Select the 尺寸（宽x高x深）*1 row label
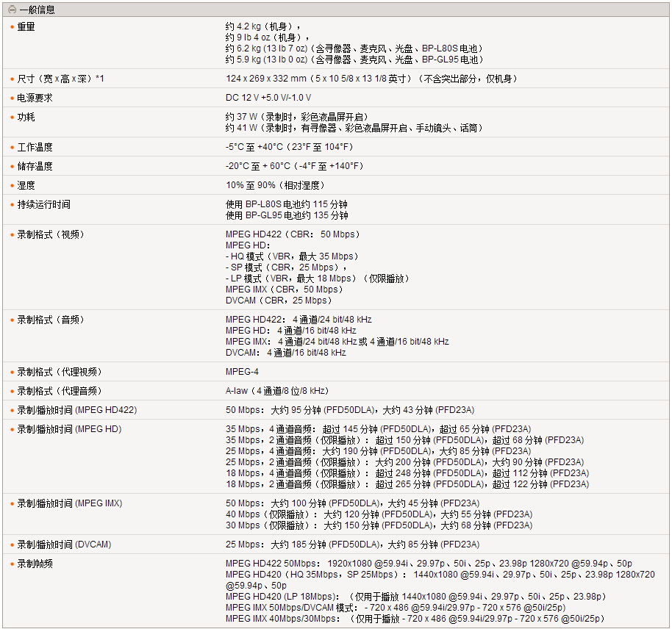This screenshot has width=672, height=629. coord(60,79)
